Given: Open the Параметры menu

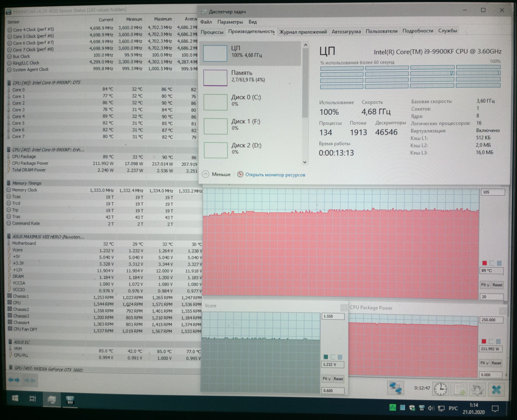Looking at the screenshot, I should point(230,22).
